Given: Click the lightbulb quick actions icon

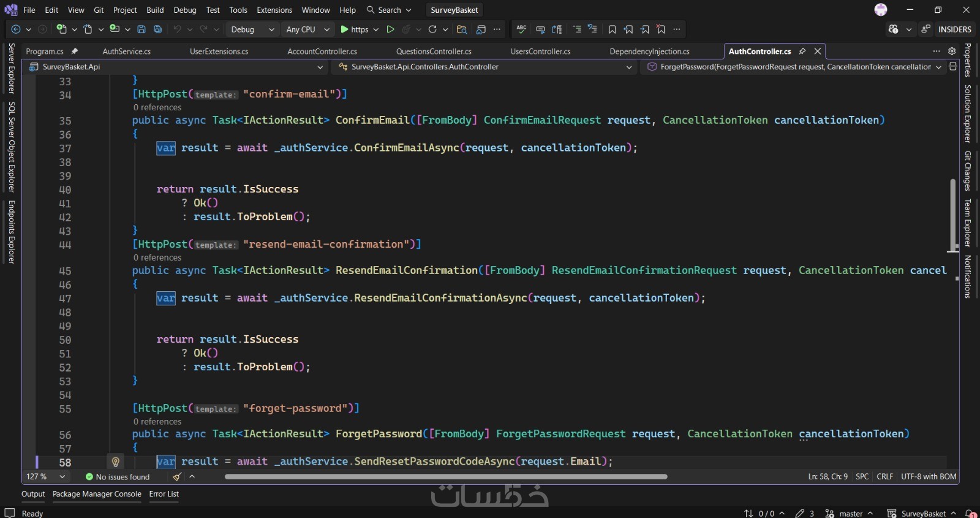Looking at the screenshot, I should pyautogui.click(x=115, y=462).
